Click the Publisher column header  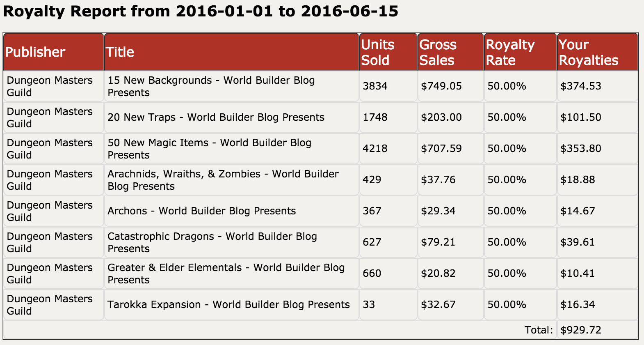click(x=35, y=52)
